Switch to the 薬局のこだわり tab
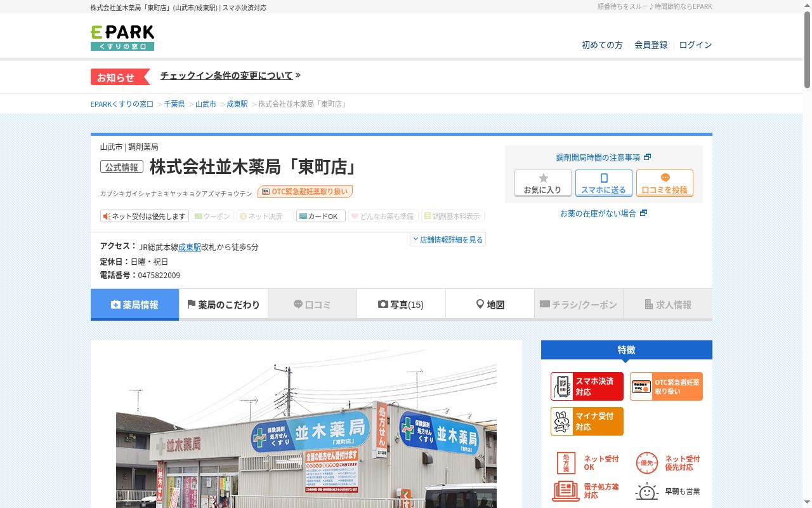Screen dimensions: 812x508 click(223, 305)
